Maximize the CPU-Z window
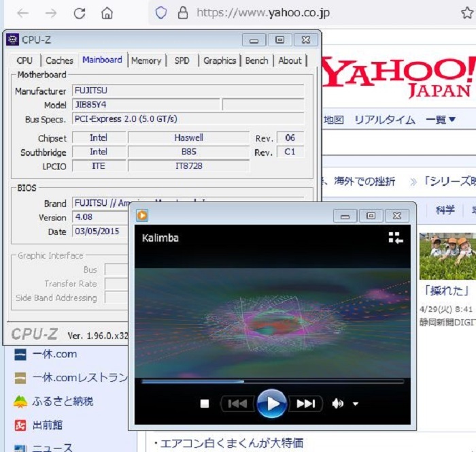This screenshot has width=476, height=452. [x=280, y=39]
